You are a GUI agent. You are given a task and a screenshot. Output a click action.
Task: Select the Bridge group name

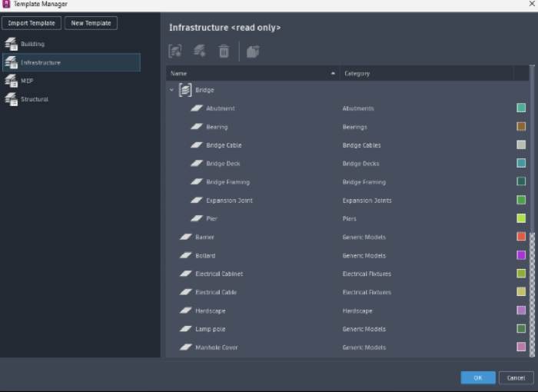[x=205, y=90]
